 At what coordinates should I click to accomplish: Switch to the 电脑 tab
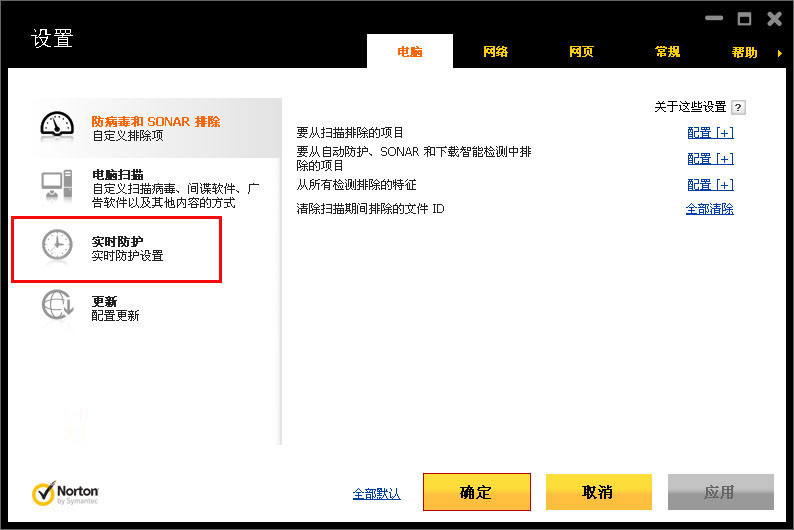coord(410,52)
